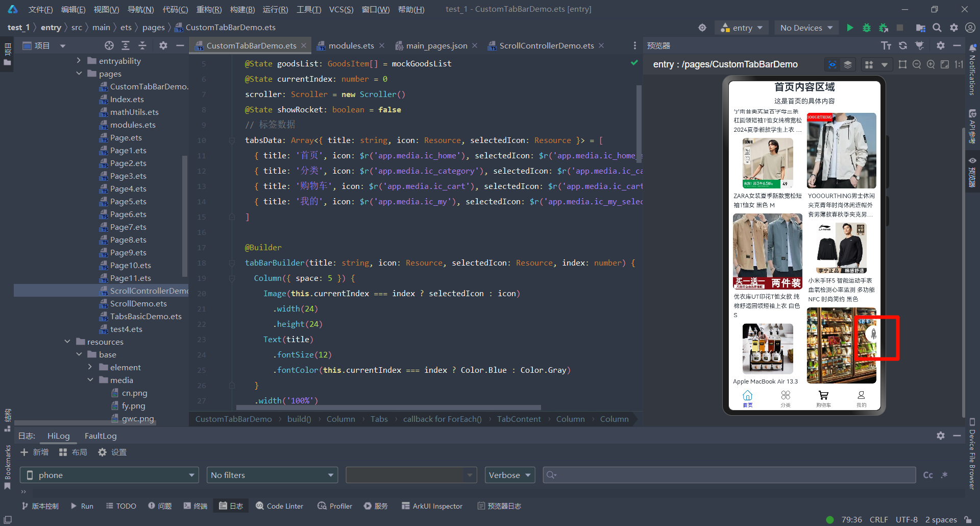Image resolution: width=980 pixels, height=526 pixels.
Task: Click the editor horizontal scrollbar
Action: (388, 408)
